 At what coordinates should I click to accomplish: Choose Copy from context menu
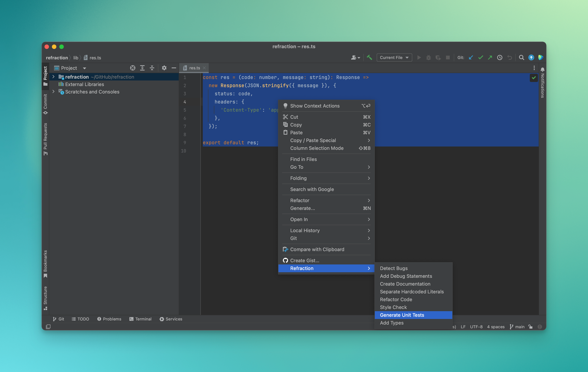(326, 125)
